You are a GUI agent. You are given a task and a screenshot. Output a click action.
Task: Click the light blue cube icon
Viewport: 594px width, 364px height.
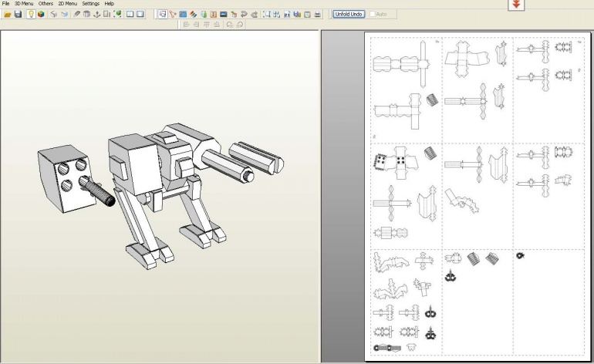tap(64, 15)
